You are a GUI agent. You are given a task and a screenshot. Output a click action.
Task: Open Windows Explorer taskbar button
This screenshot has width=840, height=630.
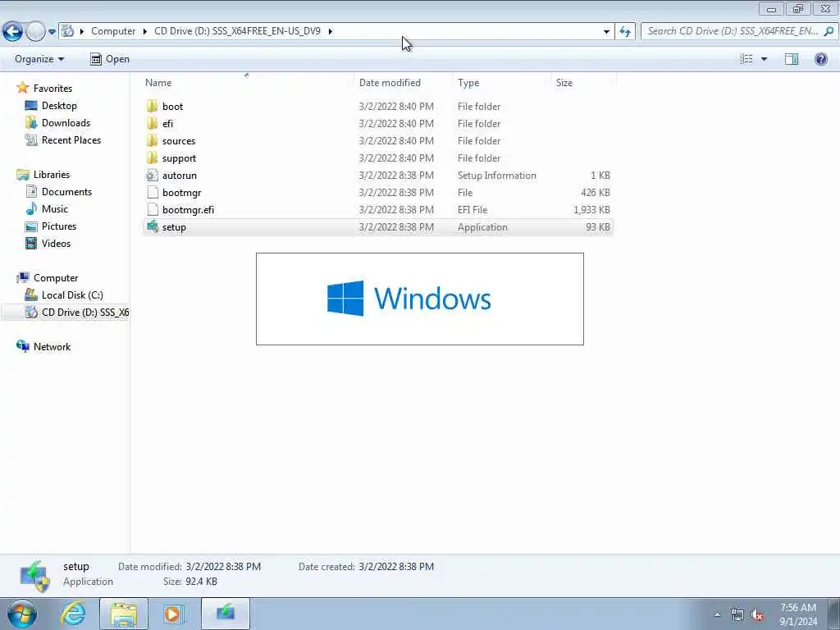pos(124,614)
